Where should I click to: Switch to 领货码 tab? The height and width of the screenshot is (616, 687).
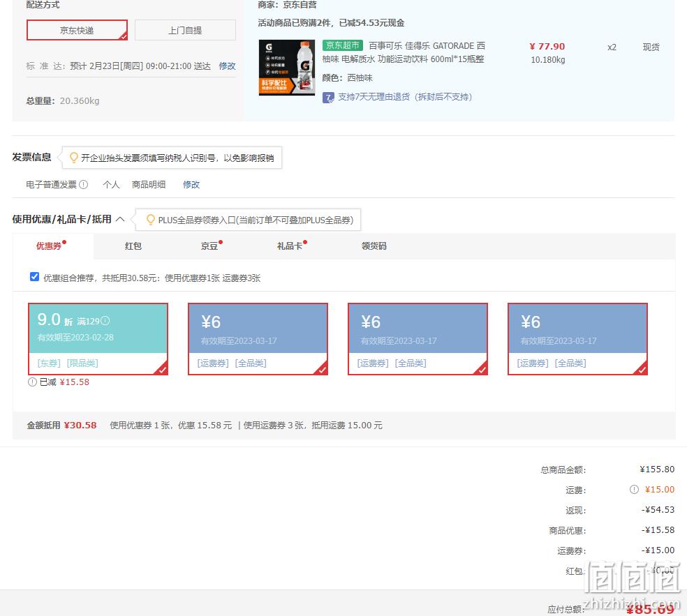pyautogui.click(x=374, y=246)
